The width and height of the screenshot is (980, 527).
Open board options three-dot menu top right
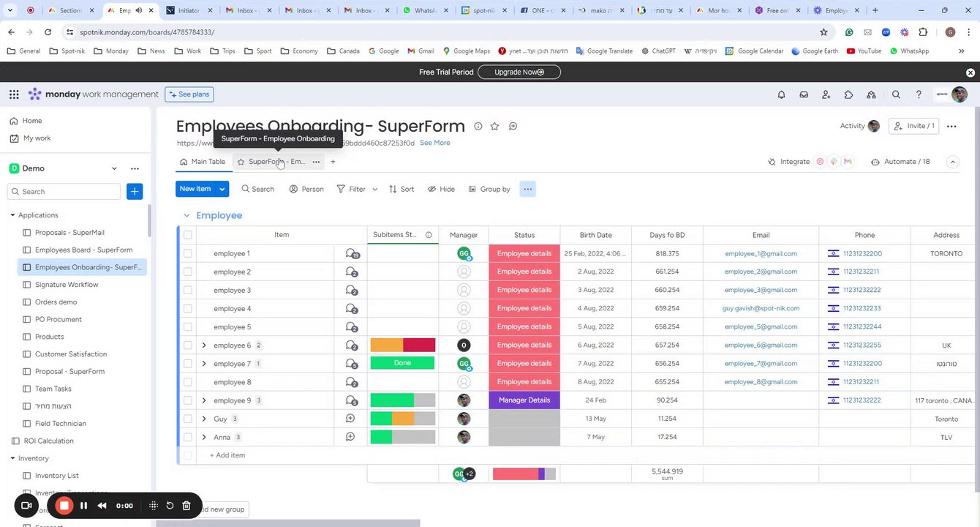(951, 126)
